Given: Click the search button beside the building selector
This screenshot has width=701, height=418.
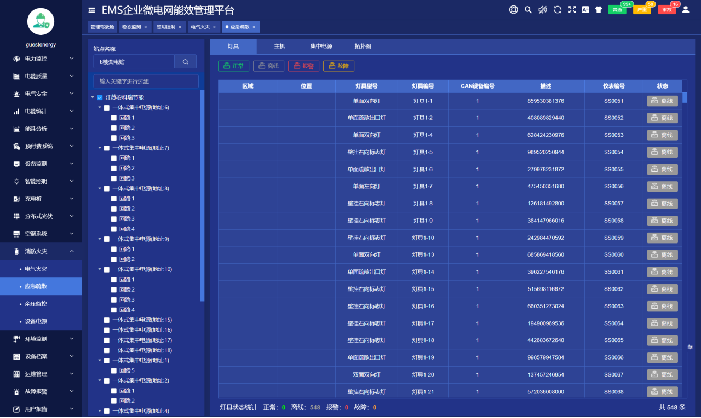Looking at the screenshot, I should pos(185,62).
